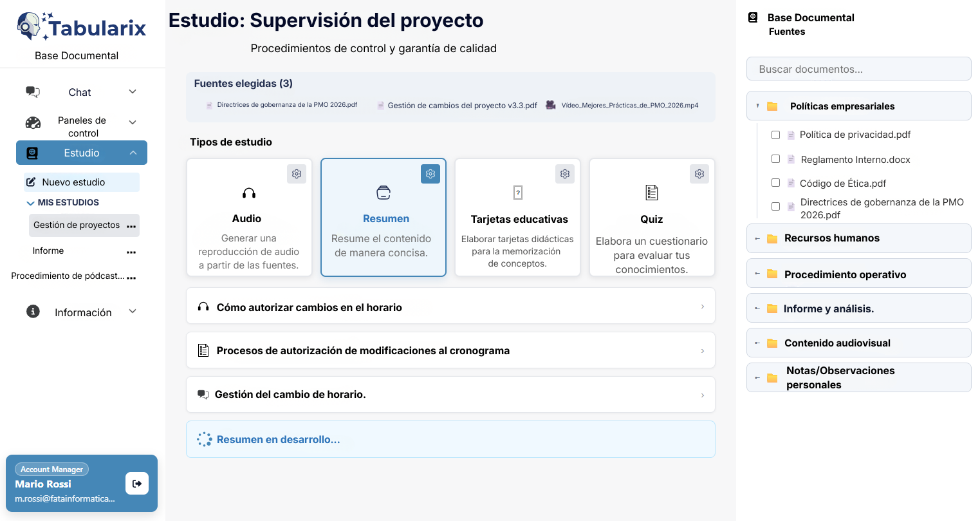The image size is (980, 521).
Task: Open Procesos de autorización de modificaciones item
Action: point(450,350)
